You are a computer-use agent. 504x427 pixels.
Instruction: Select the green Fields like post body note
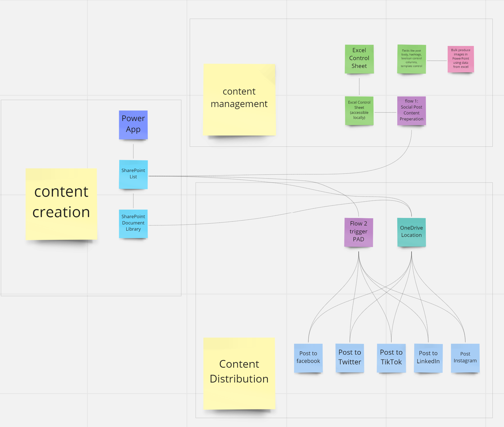tap(411, 59)
